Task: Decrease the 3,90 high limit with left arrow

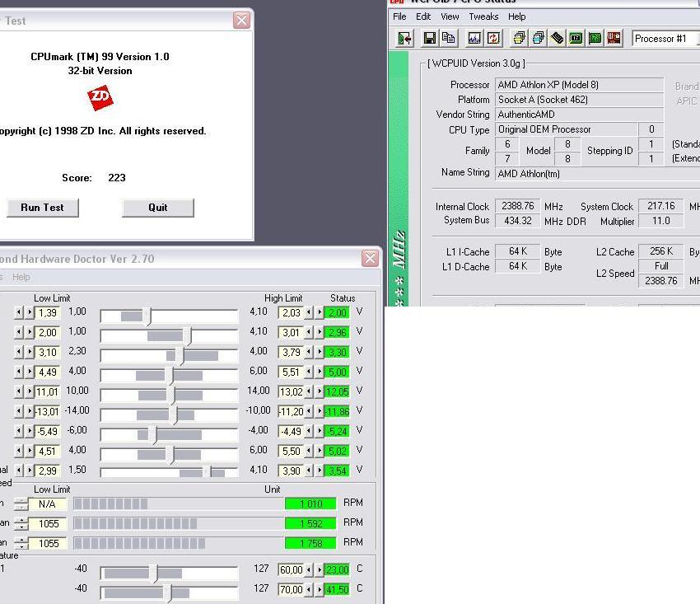Action: pos(309,470)
